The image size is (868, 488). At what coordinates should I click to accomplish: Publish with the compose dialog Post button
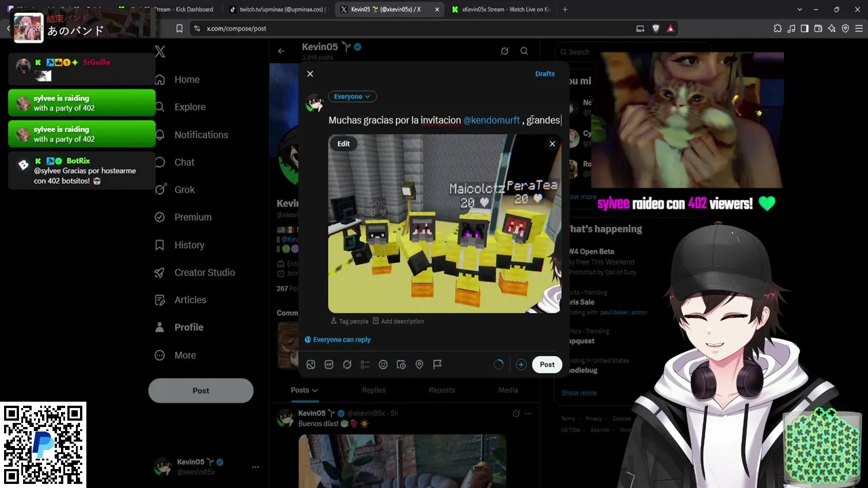click(x=547, y=365)
